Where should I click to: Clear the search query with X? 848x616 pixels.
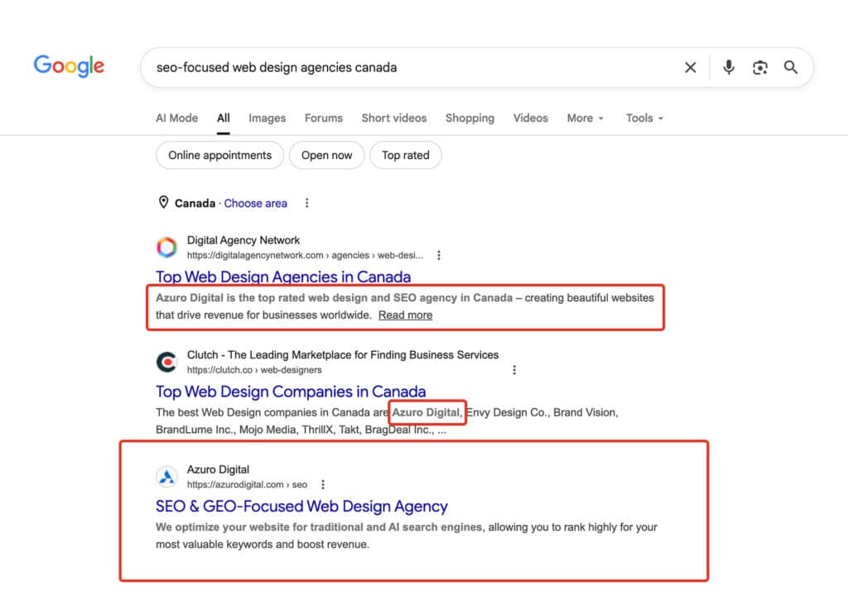[690, 68]
